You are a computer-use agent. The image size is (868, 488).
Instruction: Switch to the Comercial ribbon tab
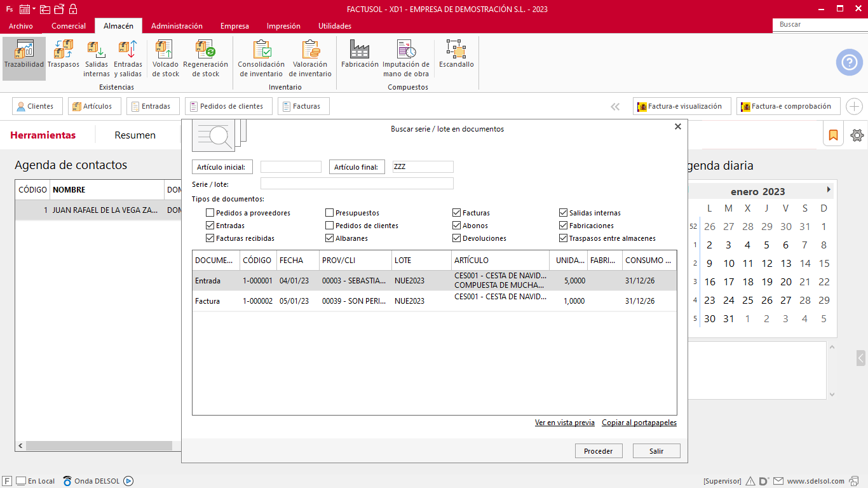pyautogui.click(x=69, y=26)
